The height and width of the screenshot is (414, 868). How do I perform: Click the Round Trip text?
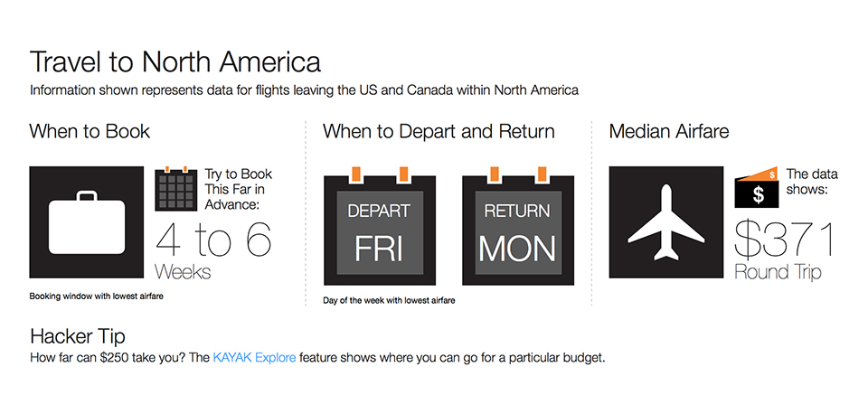(778, 272)
